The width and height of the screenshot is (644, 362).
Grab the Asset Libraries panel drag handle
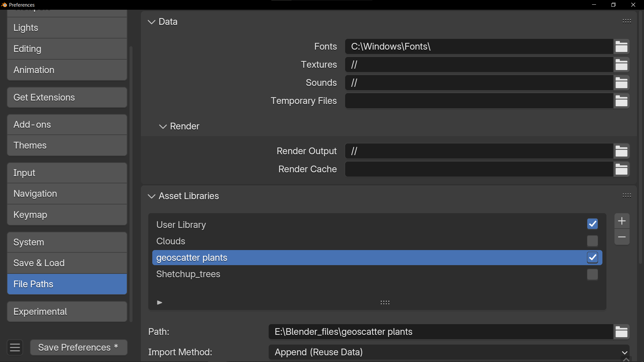[x=627, y=195]
